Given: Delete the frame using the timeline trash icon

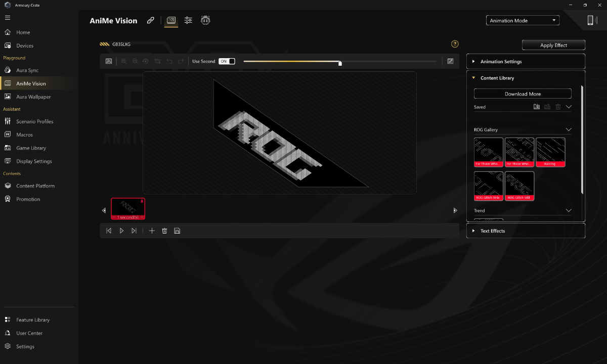Looking at the screenshot, I should coord(164,231).
